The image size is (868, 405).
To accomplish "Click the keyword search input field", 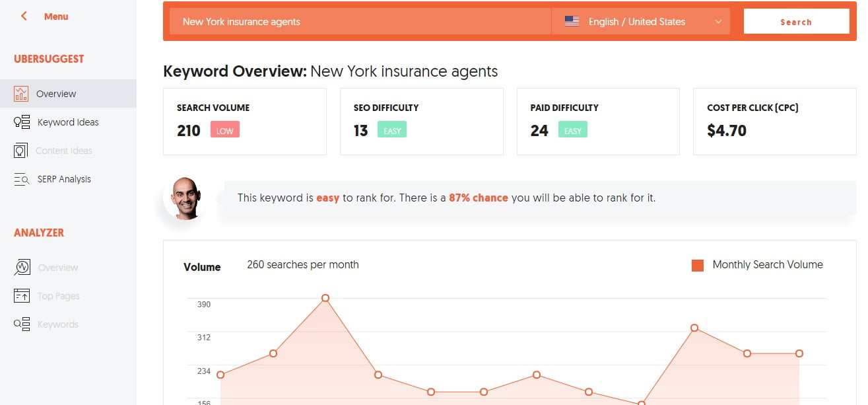I will coord(360,21).
